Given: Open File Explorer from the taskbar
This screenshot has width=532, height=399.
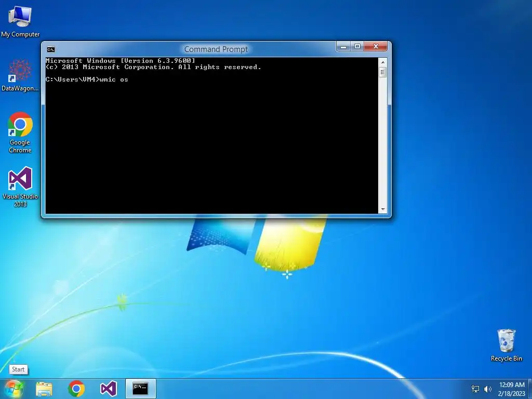Looking at the screenshot, I should (x=44, y=389).
